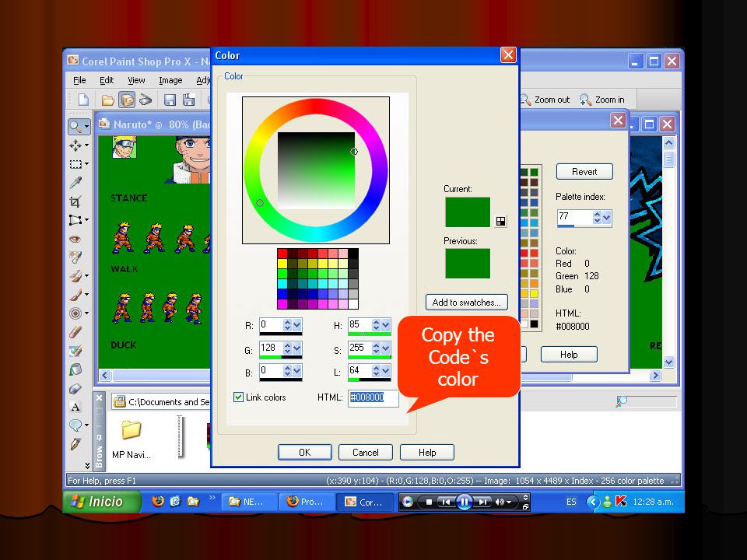Image resolution: width=747 pixels, height=560 pixels.
Task: Click the green slider under the G value
Action: tap(281, 357)
